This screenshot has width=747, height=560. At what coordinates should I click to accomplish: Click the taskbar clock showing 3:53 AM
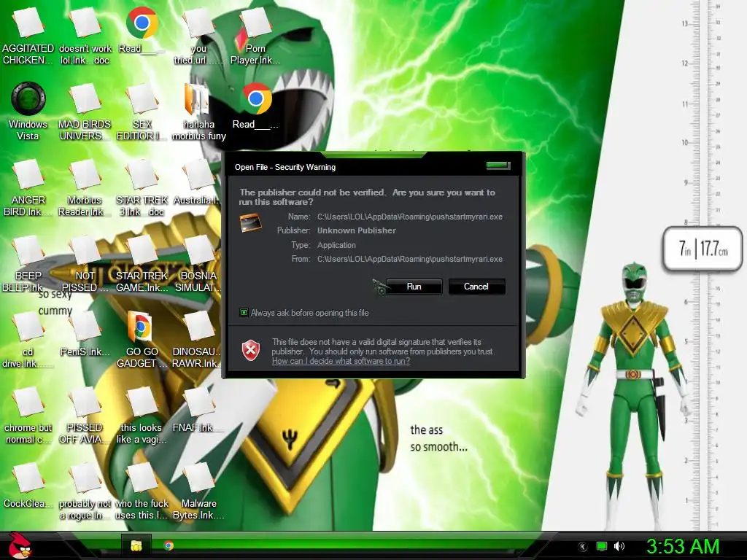click(683, 546)
